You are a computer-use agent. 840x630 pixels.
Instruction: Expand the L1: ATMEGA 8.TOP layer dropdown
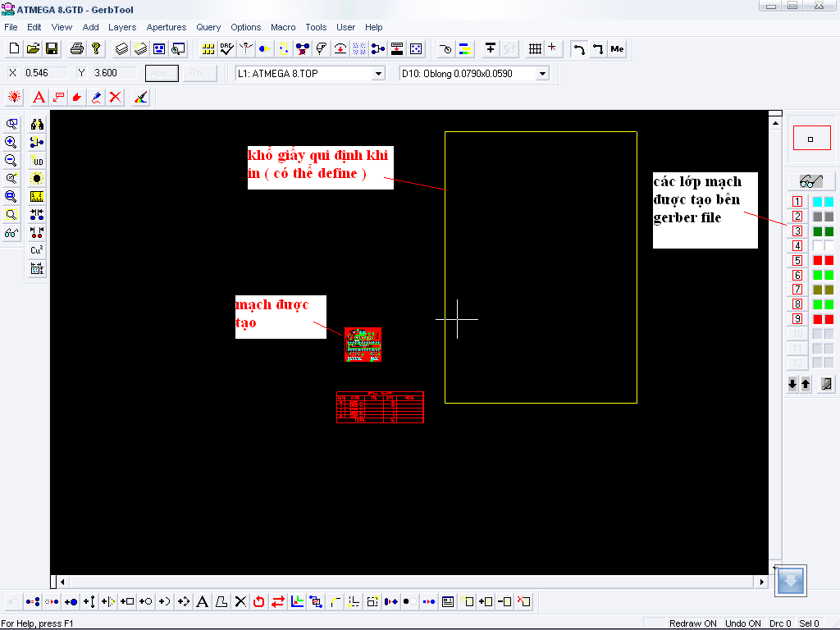(x=378, y=73)
